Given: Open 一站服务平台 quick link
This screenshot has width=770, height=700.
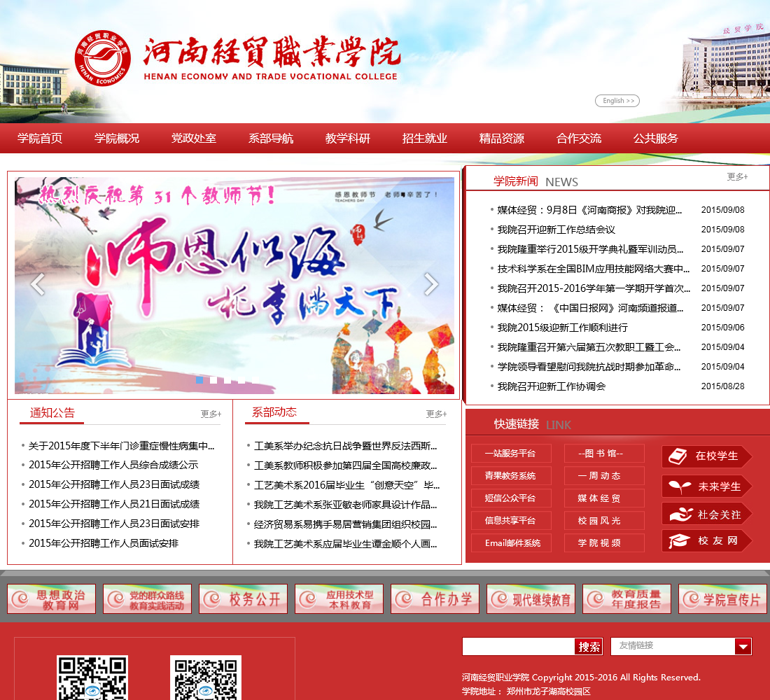Looking at the screenshot, I should click(x=511, y=454).
